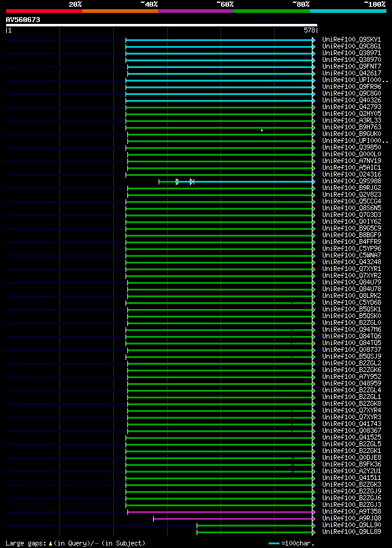Click the red 20% identity legend bar

point(44,11)
